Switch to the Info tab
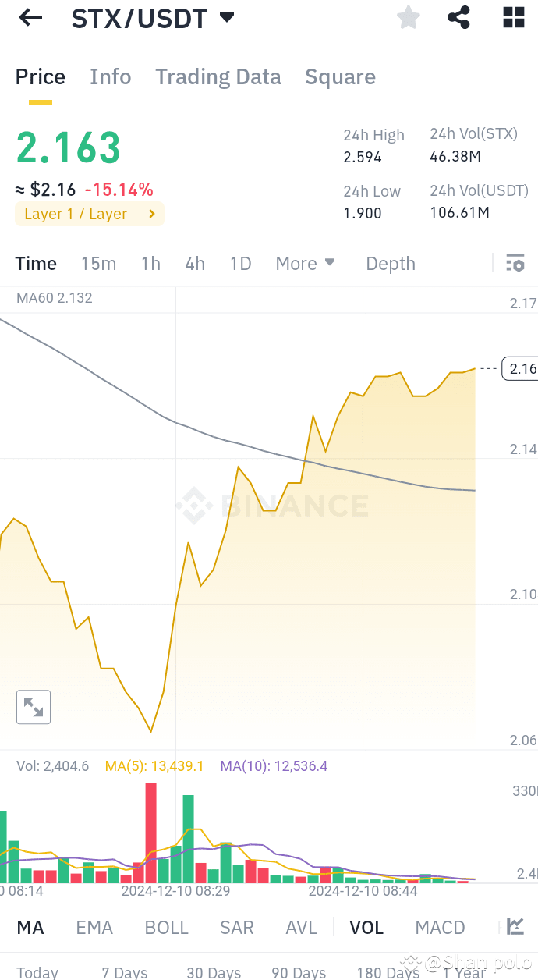The width and height of the screenshot is (538, 980). (110, 76)
